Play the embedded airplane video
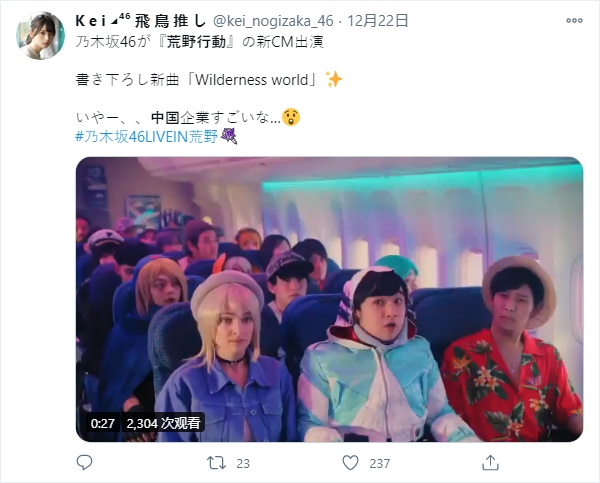This screenshot has height=483, width=600. [x=329, y=299]
